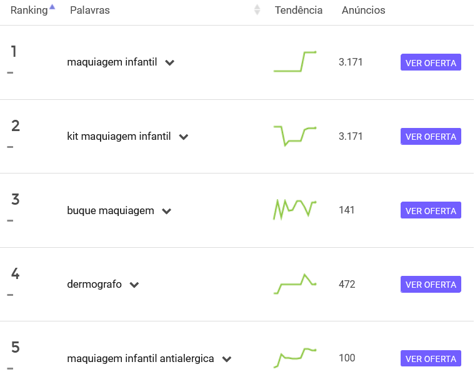Expand the maquiagem infantil keyword chevron
Screen dimensions: 475x387
(170, 63)
